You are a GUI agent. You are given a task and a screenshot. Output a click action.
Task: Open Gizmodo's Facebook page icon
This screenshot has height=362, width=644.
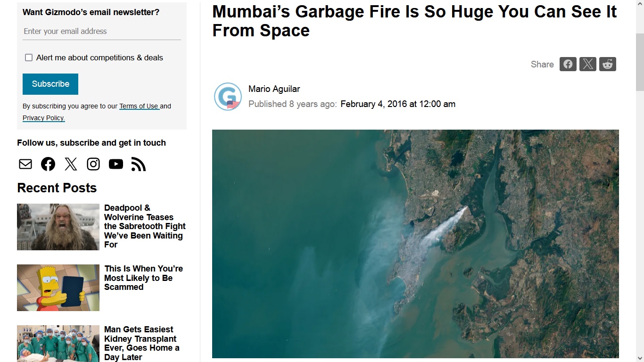48,164
